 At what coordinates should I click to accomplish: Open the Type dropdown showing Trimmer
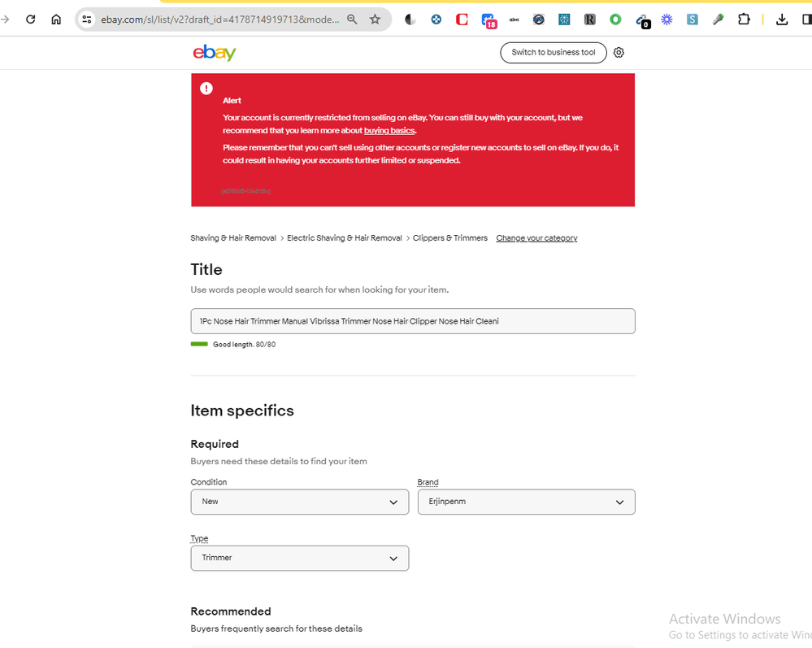click(x=300, y=558)
